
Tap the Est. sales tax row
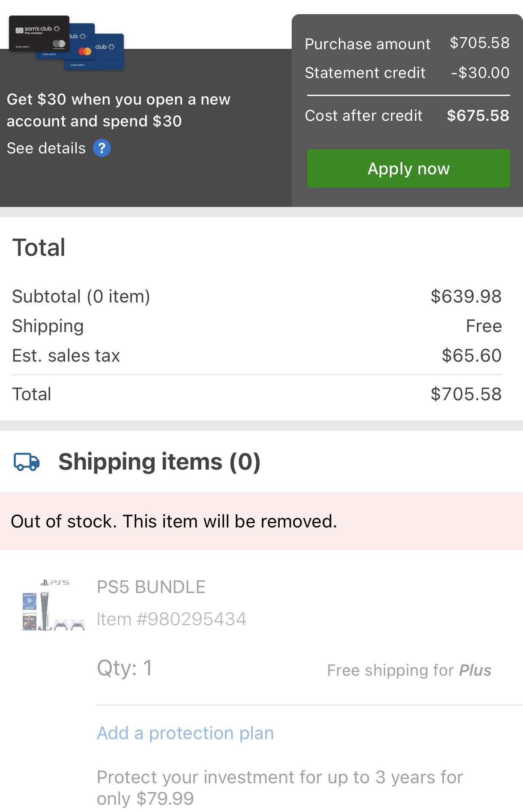[x=257, y=356]
